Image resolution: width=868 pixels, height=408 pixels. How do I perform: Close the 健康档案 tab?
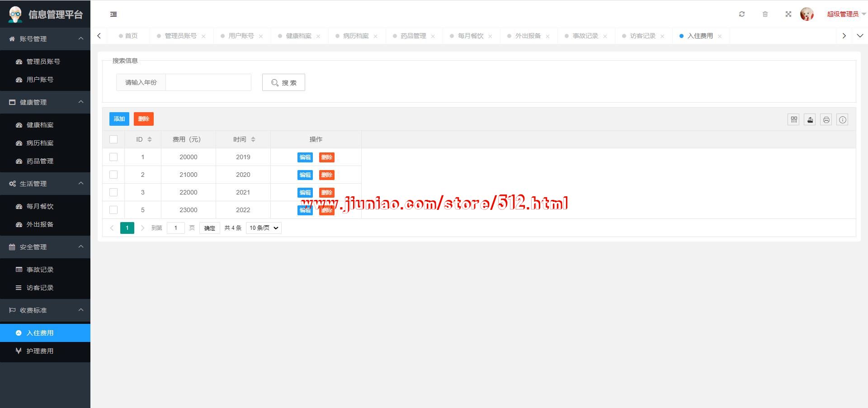[318, 36]
